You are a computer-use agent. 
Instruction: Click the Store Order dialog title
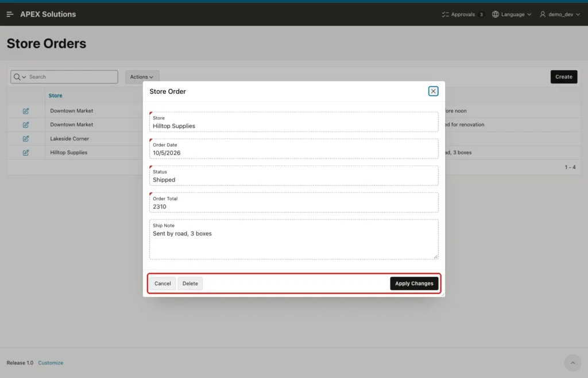168,91
